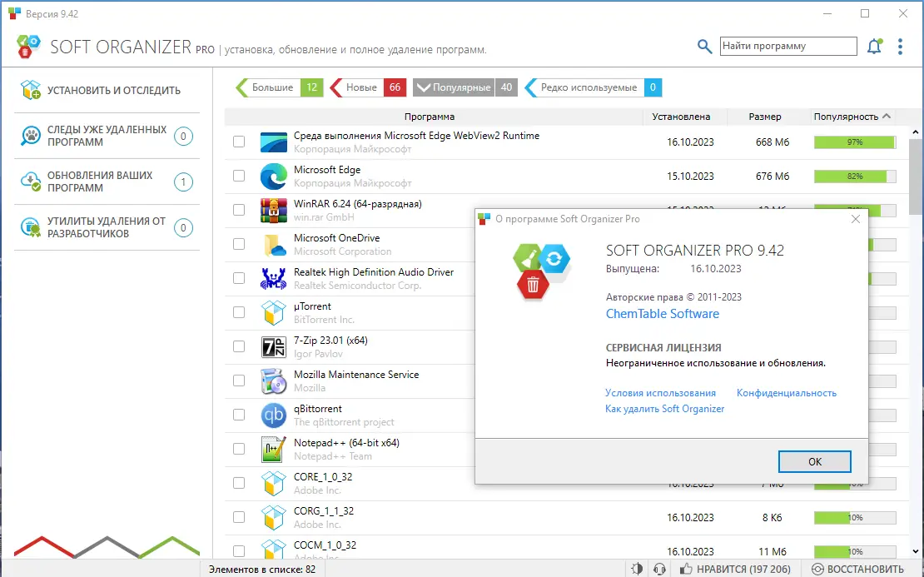Open Uninstall utilities from developers section

107,227
